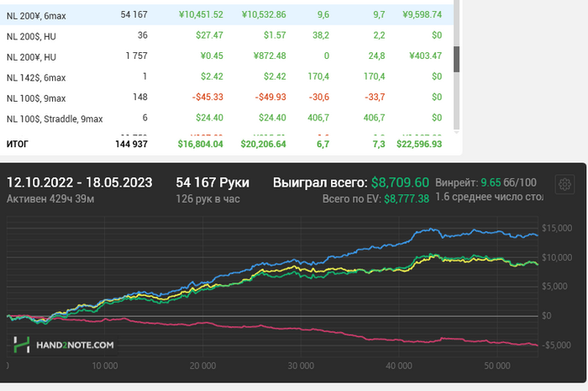The height and width of the screenshot is (391, 588).
Task: Click the $27.47 cell
Action: pyautogui.click(x=209, y=35)
